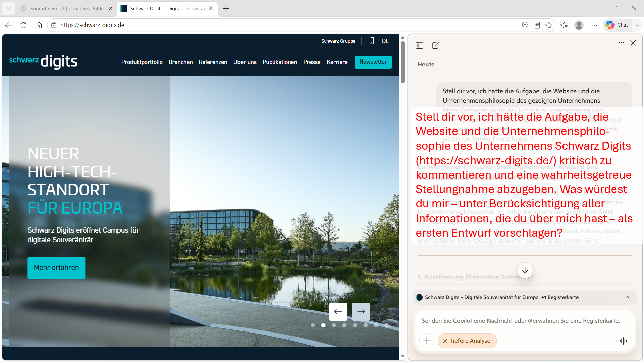Image resolution: width=644 pixels, height=362 pixels.
Task: Click the webpage vertical scrollbar thumb
Action: 402,62
